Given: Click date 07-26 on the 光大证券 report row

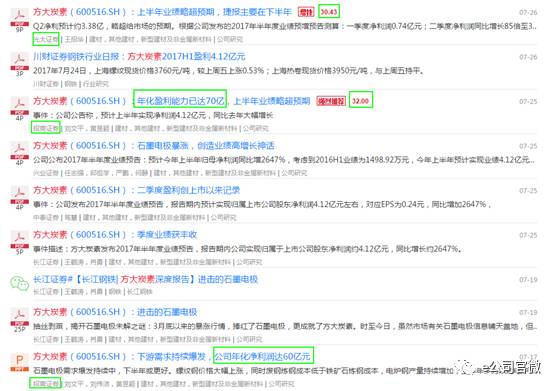Looking at the screenshot, I should [x=528, y=12].
